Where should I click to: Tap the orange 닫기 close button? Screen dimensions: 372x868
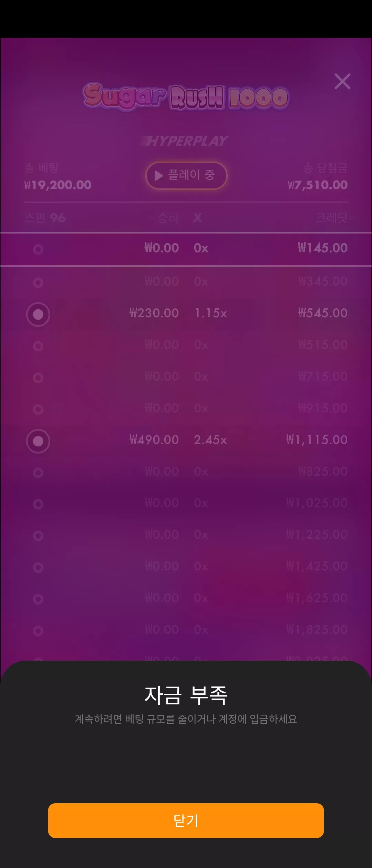pos(186,820)
